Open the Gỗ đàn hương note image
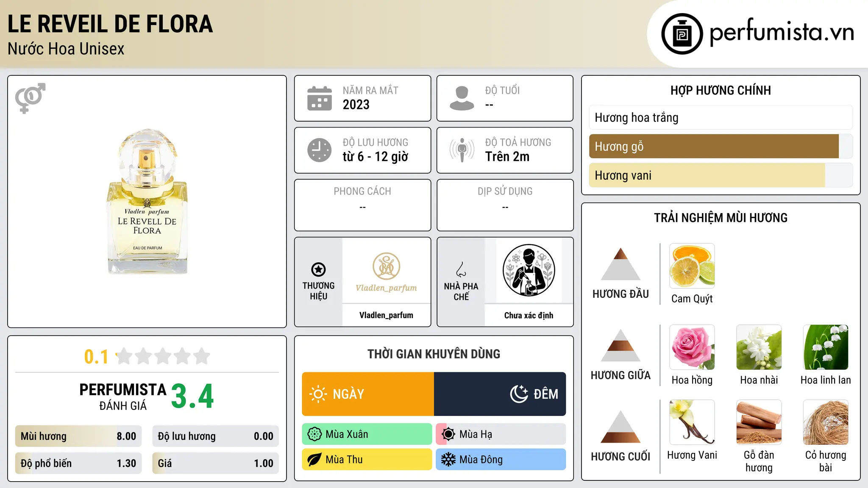Image resolution: width=868 pixels, height=488 pixels. pos(759,422)
